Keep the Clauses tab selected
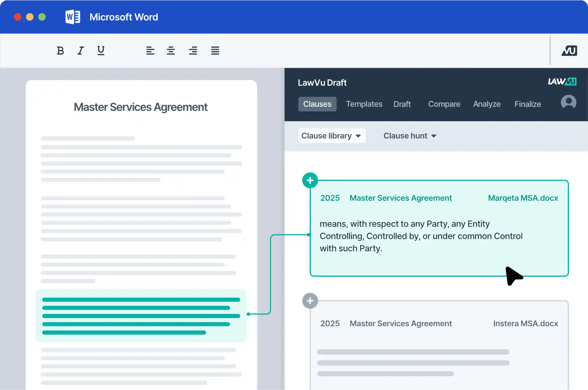 [317, 104]
